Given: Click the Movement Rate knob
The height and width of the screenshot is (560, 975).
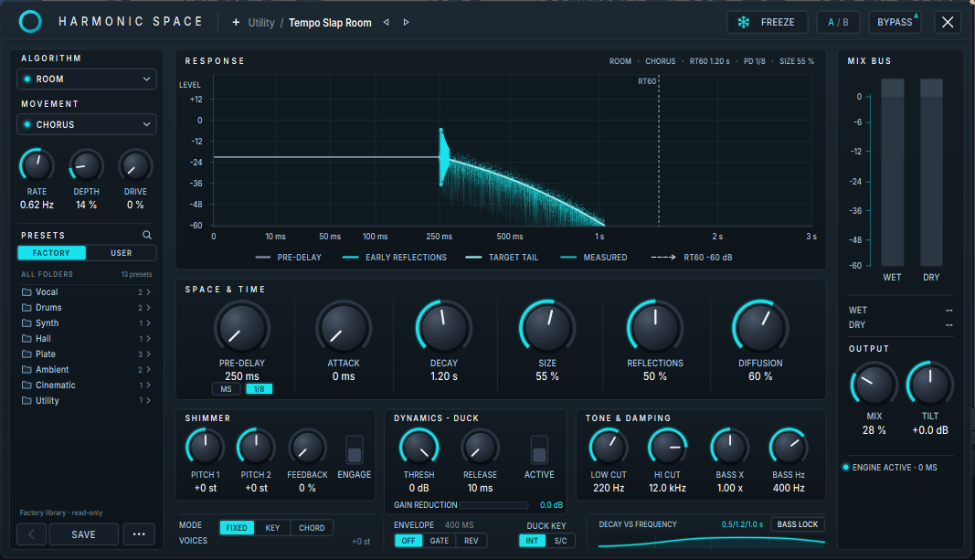Looking at the screenshot, I should coord(37,166).
